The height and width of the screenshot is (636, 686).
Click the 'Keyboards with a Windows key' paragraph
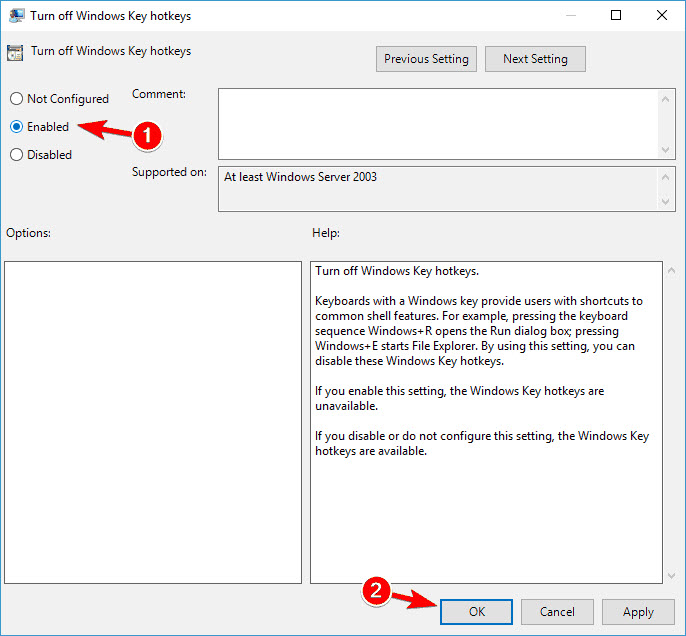[479, 331]
